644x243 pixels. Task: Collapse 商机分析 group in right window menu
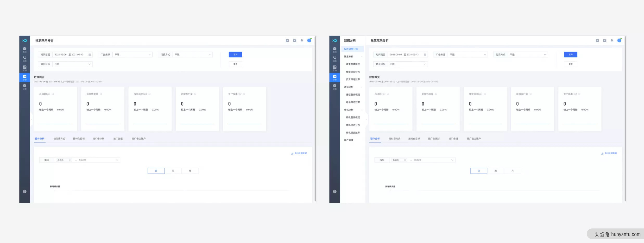tap(362, 110)
